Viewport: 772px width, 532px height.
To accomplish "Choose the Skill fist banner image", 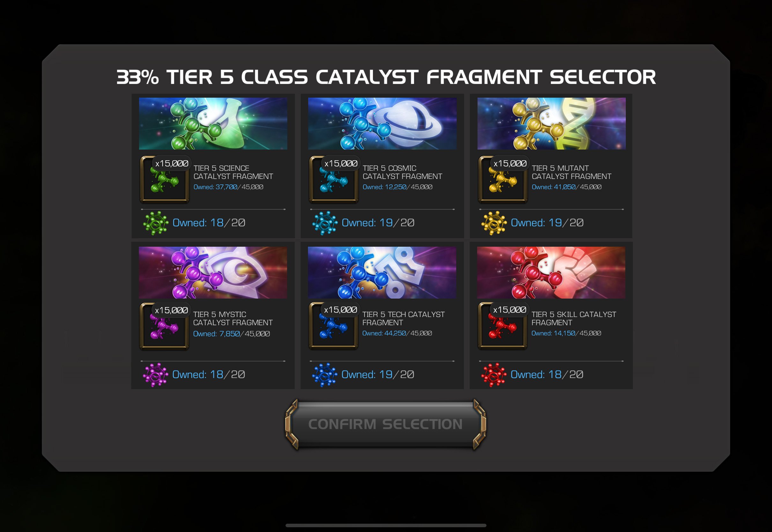I will [551, 272].
